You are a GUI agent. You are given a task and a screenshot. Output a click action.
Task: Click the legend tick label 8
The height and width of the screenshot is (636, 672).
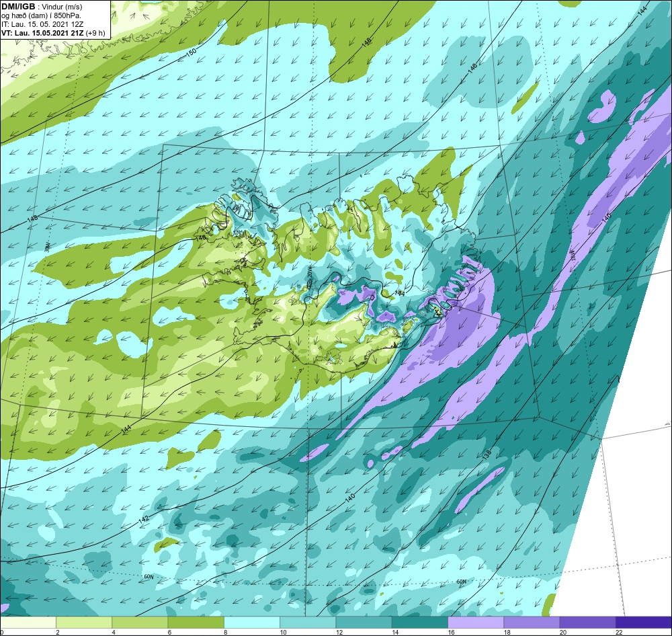225,632
